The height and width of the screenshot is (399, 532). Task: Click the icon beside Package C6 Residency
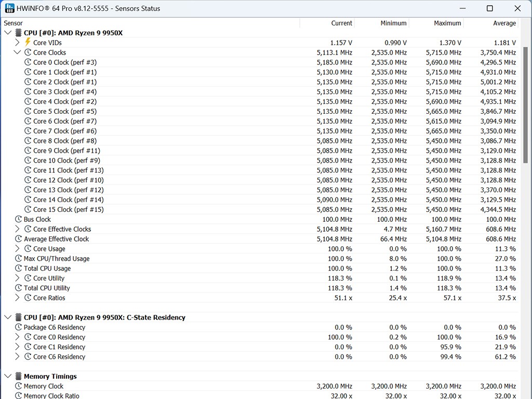click(19, 327)
